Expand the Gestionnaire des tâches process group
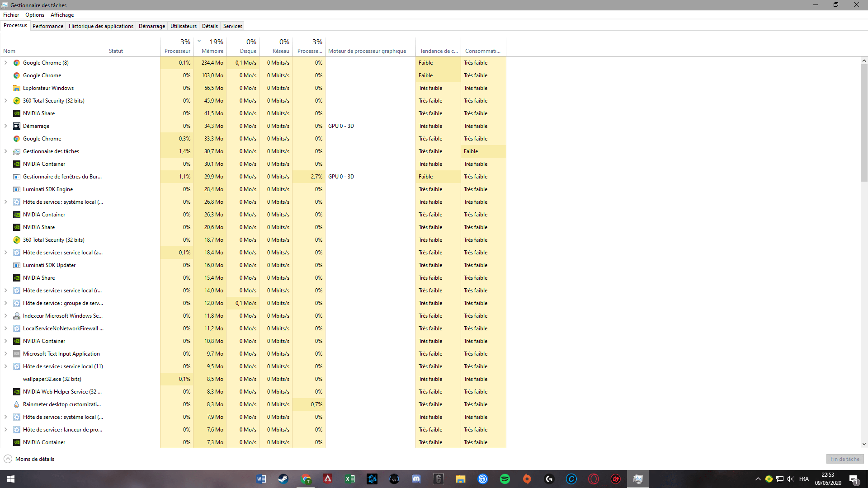Image resolution: width=868 pixels, height=488 pixels. point(6,151)
